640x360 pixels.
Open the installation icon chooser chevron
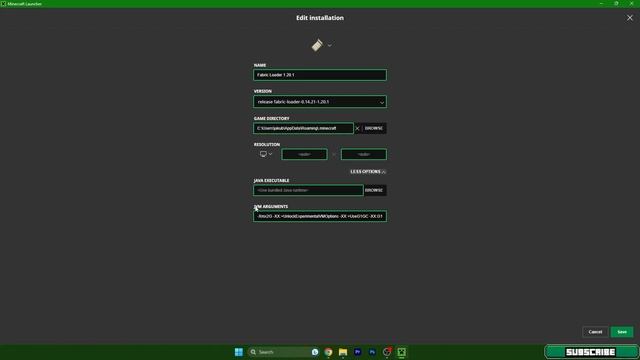click(329, 45)
